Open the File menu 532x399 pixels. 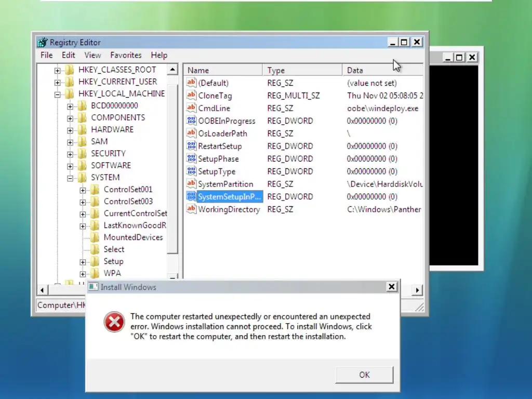pos(46,55)
